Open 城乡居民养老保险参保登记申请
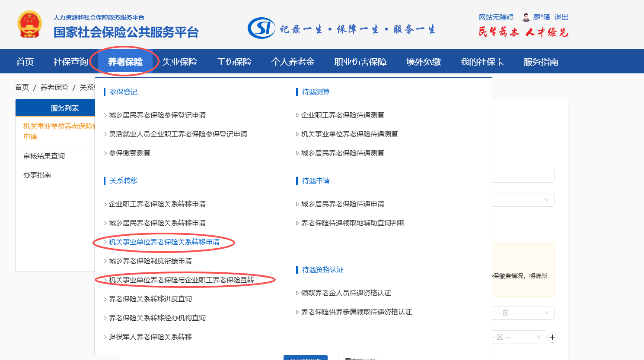This screenshot has width=644, height=360. 157,115
